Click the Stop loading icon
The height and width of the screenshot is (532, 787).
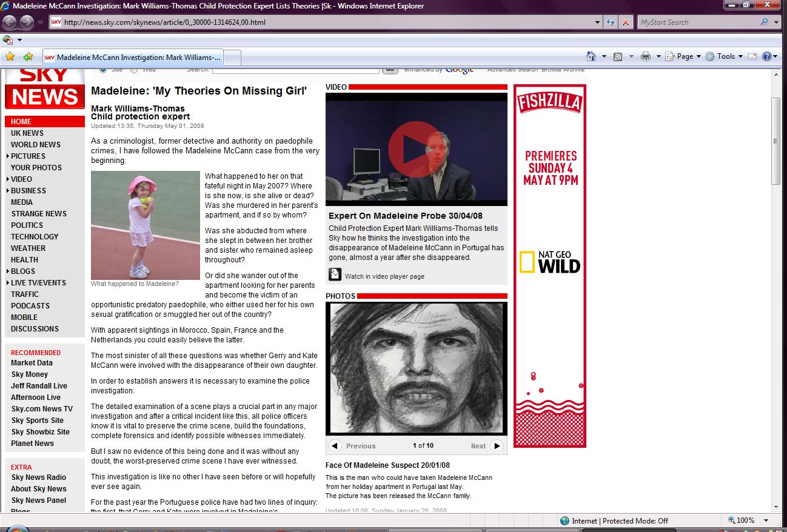pos(625,22)
